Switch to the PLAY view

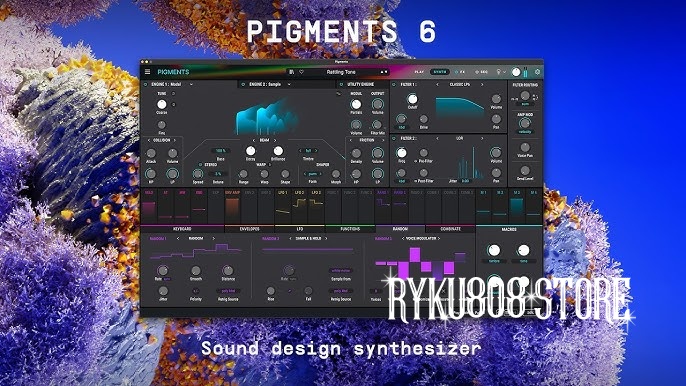[x=419, y=72]
